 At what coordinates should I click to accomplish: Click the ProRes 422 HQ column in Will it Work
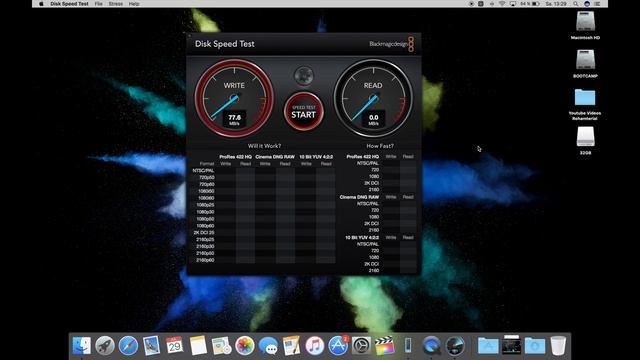click(x=236, y=157)
